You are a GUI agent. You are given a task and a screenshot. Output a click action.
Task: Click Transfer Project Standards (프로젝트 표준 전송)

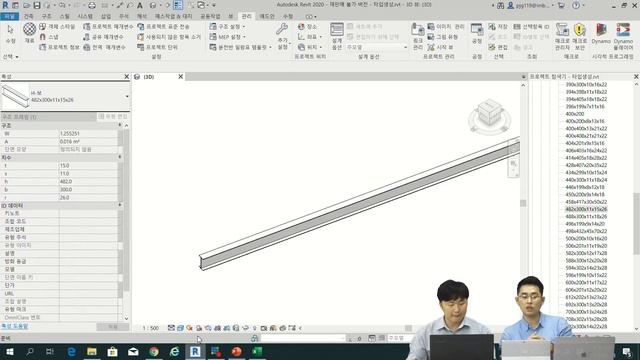tap(163, 27)
